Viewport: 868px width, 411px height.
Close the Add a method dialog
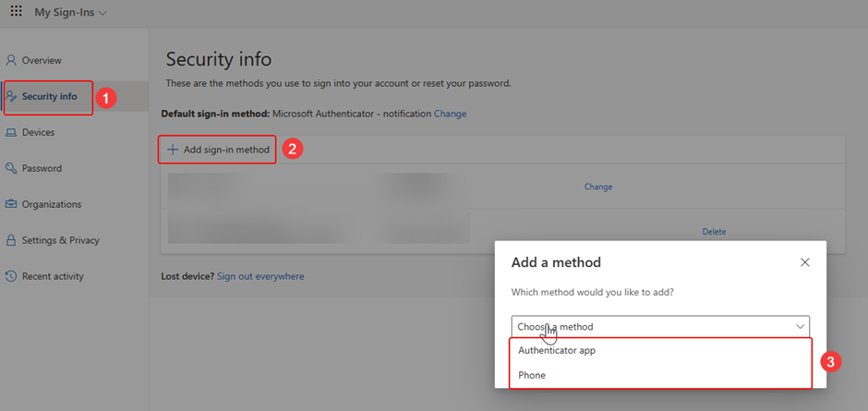[804, 262]
